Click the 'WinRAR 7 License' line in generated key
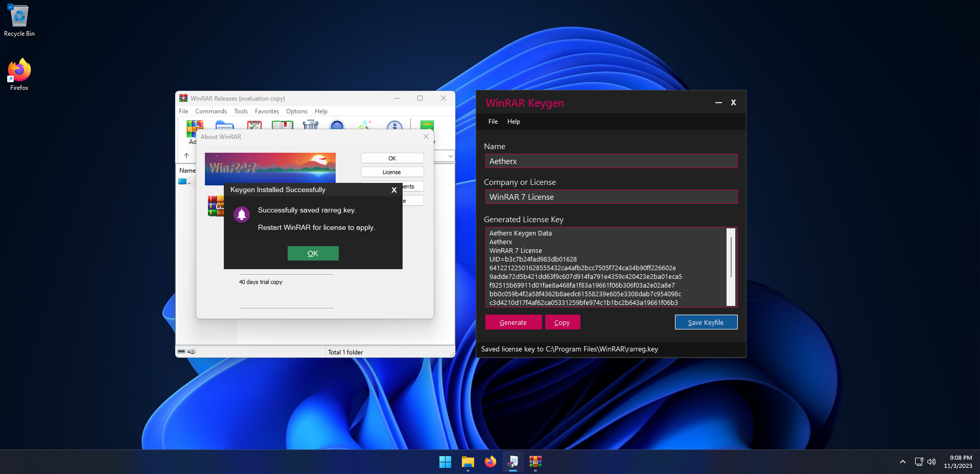The image size is (980, 474). coord(516,251)
